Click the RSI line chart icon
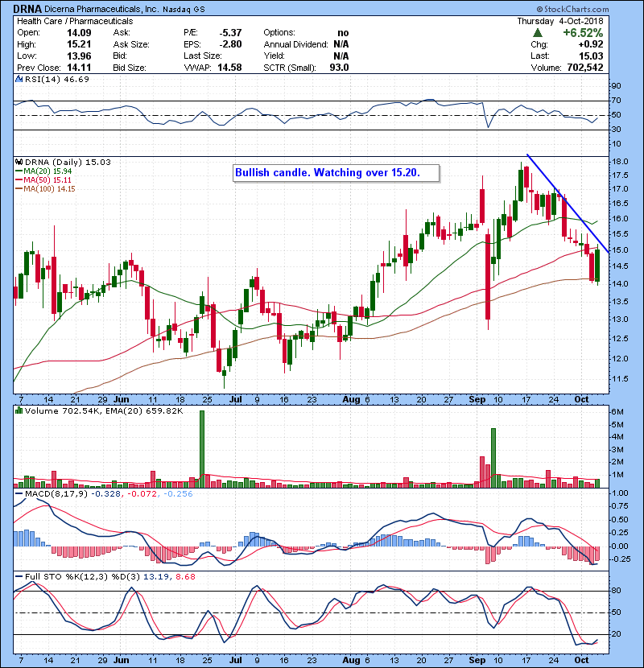This screenshot has width=644, height=668. coord(19,79)
